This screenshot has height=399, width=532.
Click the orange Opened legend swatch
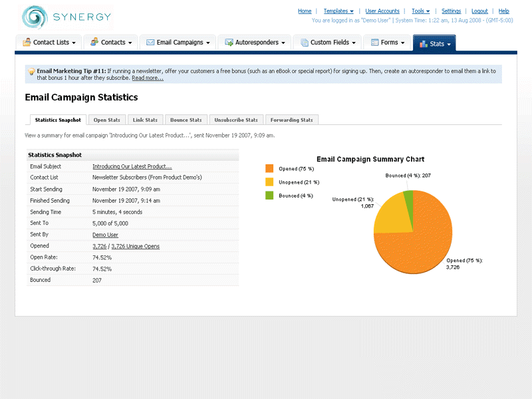click(x=269, y=169)
